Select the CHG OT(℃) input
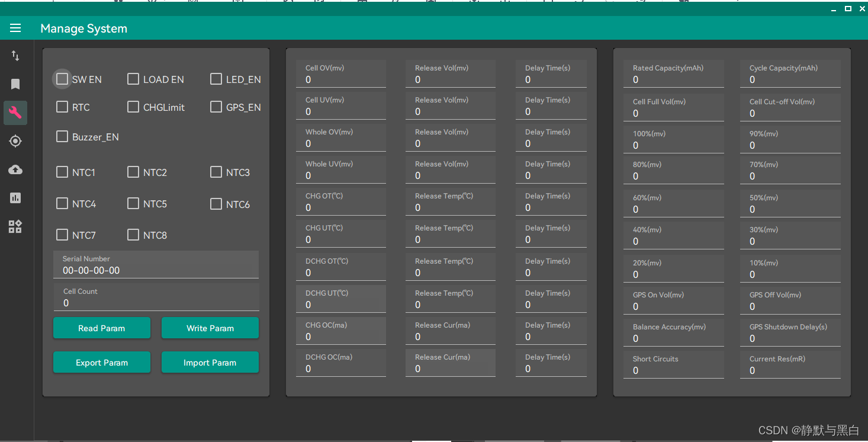The width and height of the screenshot is (868, 442). click(x=341, y=201)
